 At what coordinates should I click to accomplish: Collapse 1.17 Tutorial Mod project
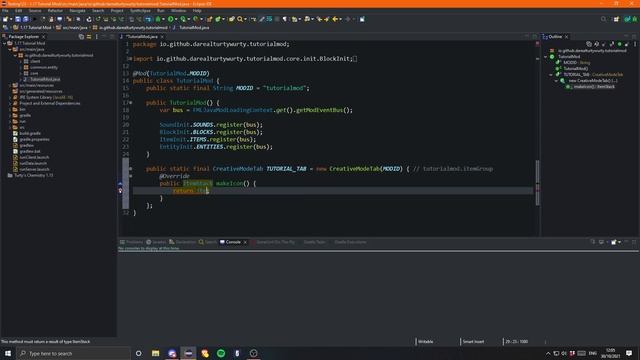pos(4,43)
